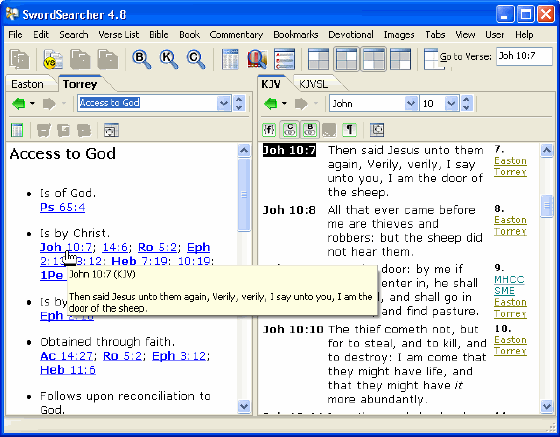The height and width of the screenshot is (437, 560).
Task: Go back in the KJV panel history
Action: coord(270,104)
